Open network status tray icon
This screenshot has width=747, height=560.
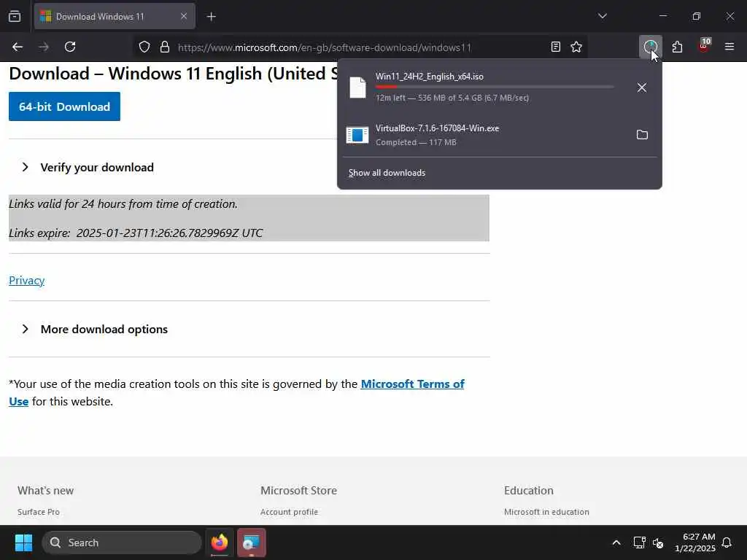tap(639, 542)
